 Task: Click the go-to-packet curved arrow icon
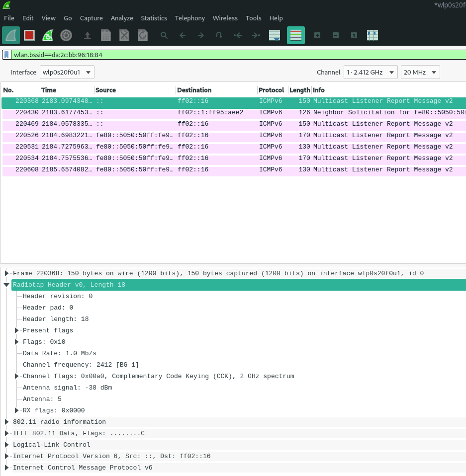coord(218,35)
